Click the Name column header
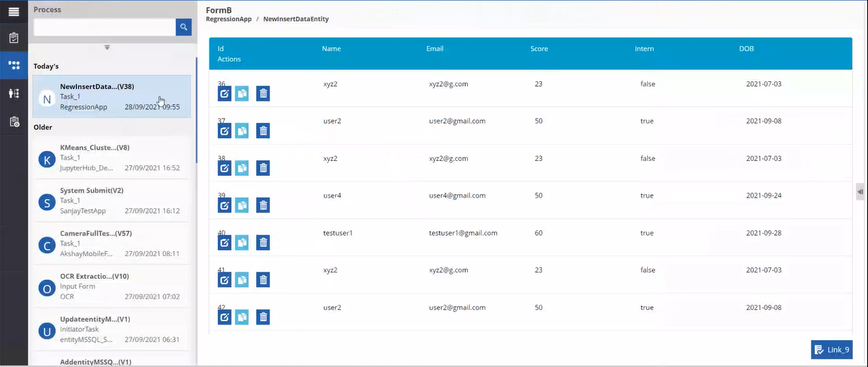The height and width of the screenshot is (367, 868). [331, 49]
